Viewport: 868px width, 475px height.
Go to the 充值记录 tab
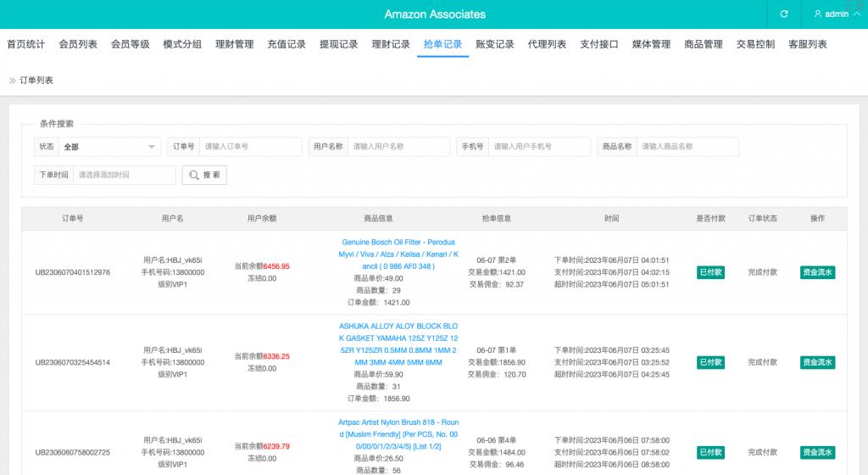click(x=287, y=44)
